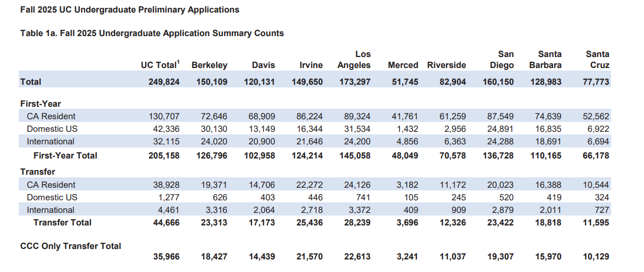The width and height of the screenshot is (644, 272).
Task: Click the 'First-Year' section heading
Action: (41, 104)
